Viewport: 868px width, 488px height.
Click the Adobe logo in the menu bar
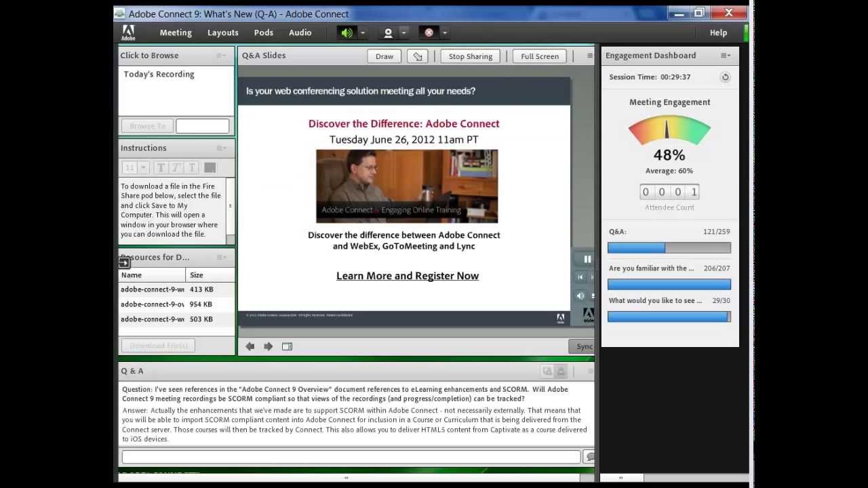tap(128, 33)
